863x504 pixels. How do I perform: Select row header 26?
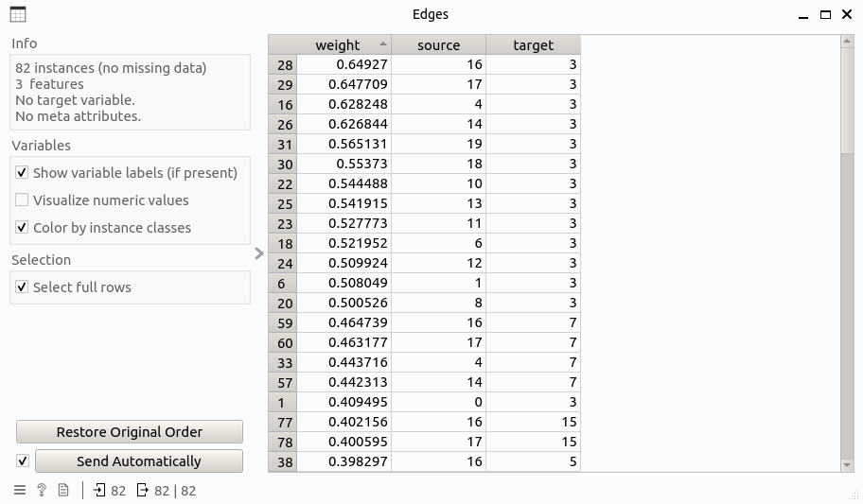(283, 125)
